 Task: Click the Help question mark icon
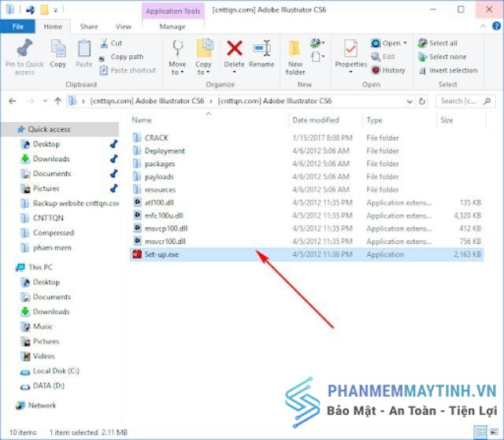tap(496, 26)
